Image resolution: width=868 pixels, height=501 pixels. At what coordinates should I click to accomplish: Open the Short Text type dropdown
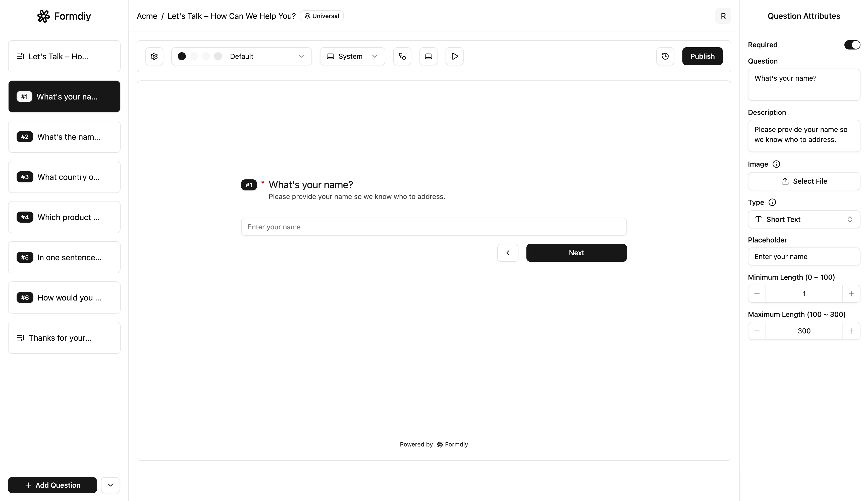pos(804,220)
